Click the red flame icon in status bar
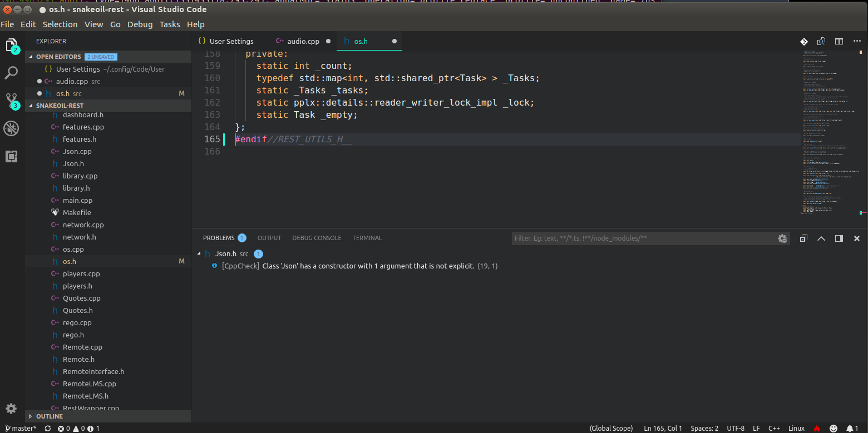The height and width of the screenshot is (433, 868). pyautogui.click(x=816, y=429)
